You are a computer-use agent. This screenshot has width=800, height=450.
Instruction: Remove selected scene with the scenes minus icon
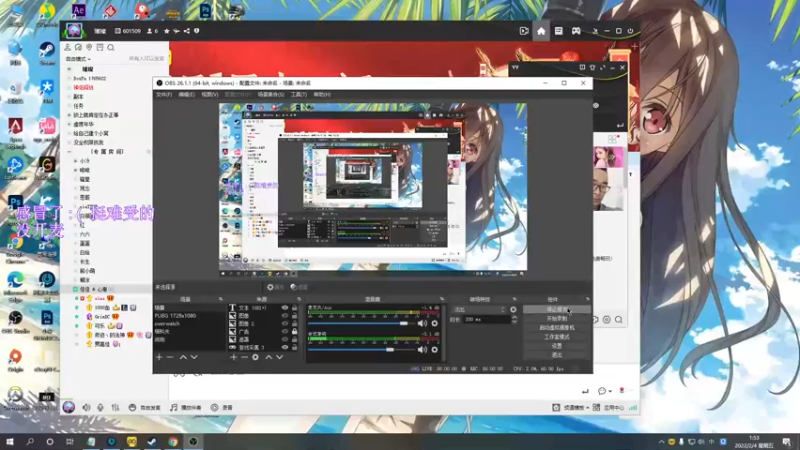[170, 357]
